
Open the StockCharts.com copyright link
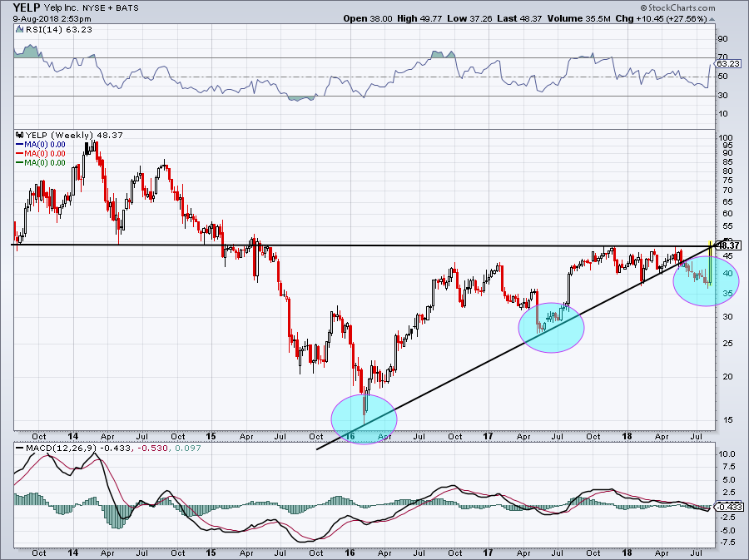(x=677, y=7)
